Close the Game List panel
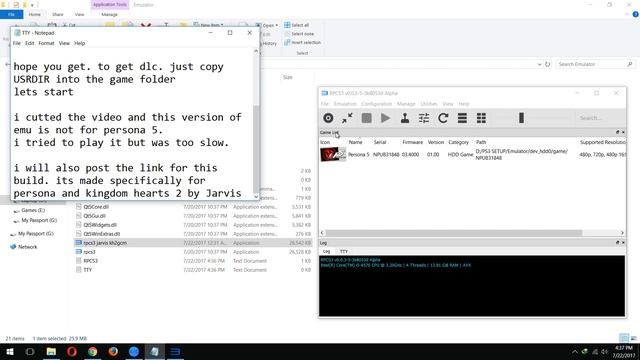This screenshot has width=640, height=360. pos(623,132)
